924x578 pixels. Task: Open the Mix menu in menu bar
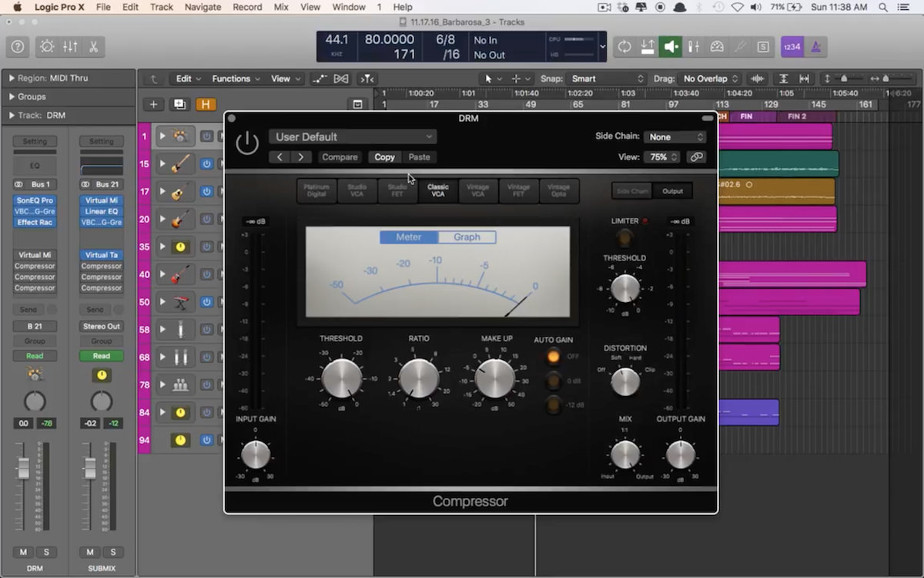pos(282,7)
